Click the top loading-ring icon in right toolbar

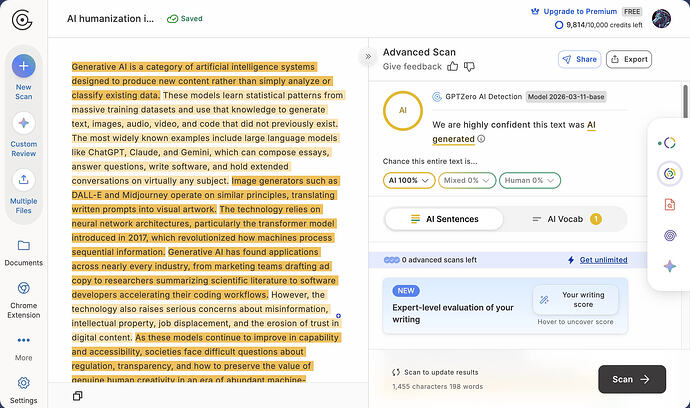[668, 143]
